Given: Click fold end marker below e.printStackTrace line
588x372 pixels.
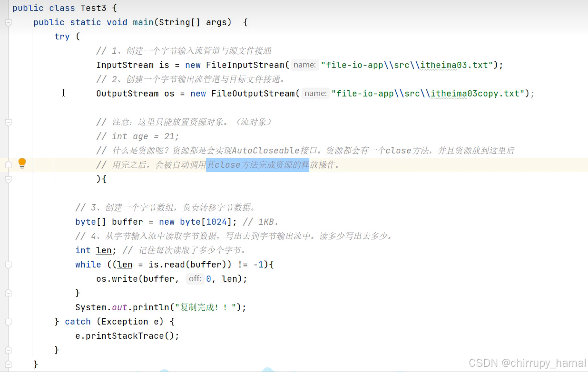Looking at the screenshot, I should 8,350.
